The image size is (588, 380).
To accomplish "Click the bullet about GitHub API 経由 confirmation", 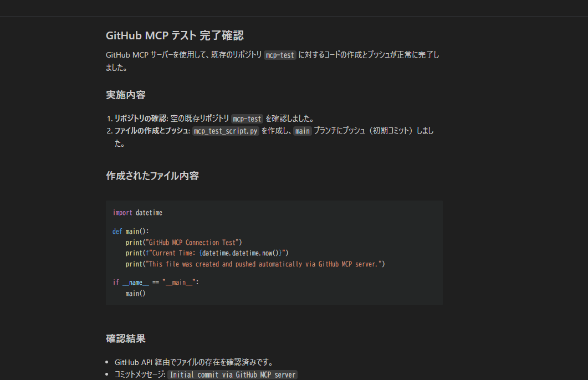I will [194, 362].
